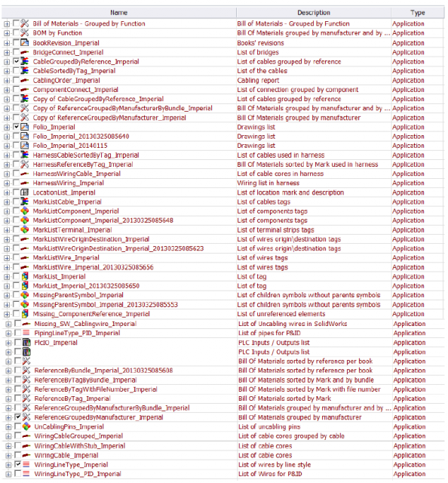This screenshot has height=483, width=448.
Task: Click description 'List of unreferenced elements'
Action: 281,314
